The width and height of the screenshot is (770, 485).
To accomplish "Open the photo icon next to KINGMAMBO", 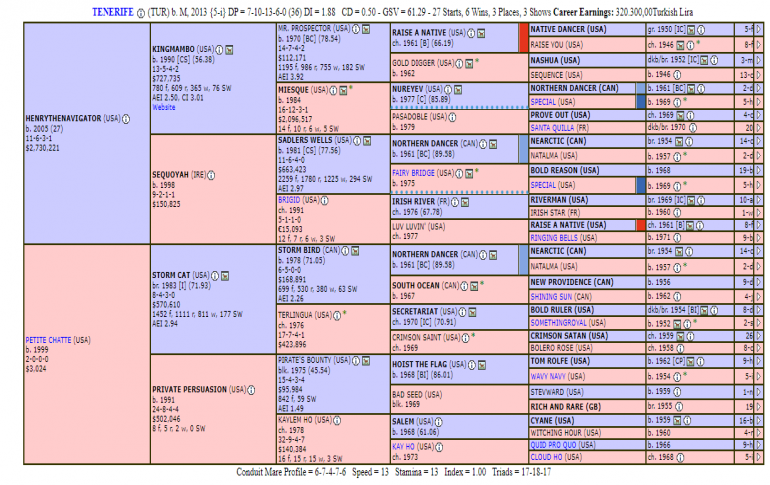I will 227,47.
